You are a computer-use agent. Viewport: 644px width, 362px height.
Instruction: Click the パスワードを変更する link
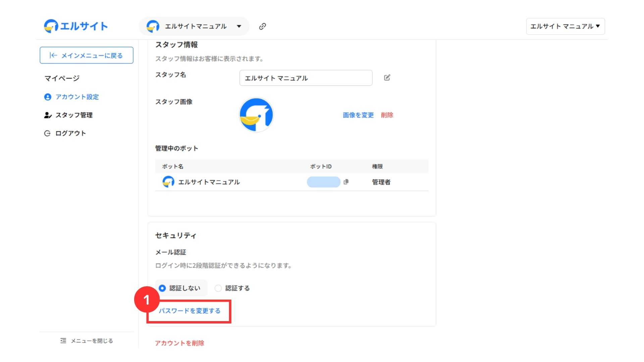190,311
